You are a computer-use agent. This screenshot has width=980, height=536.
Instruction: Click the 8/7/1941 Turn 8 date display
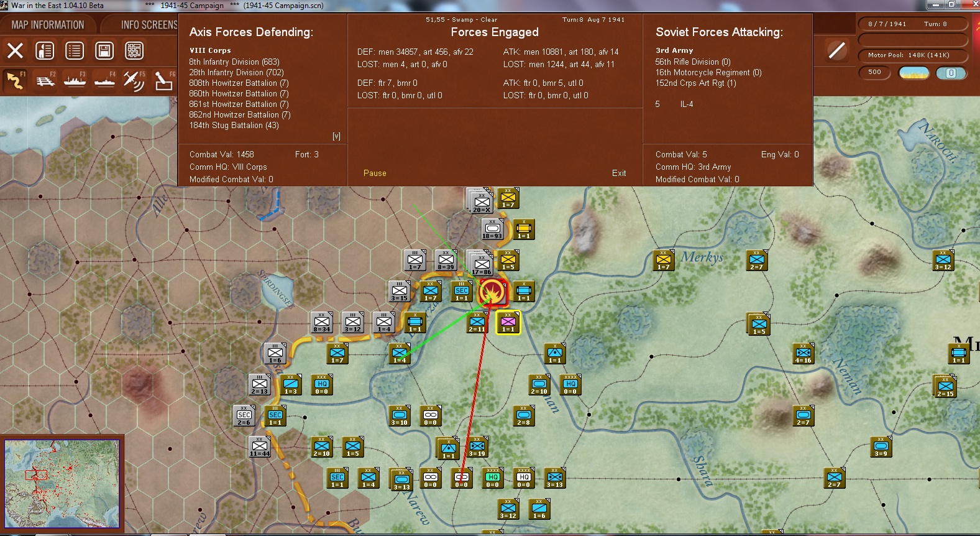pyautogui.click(x=913, y=24)
